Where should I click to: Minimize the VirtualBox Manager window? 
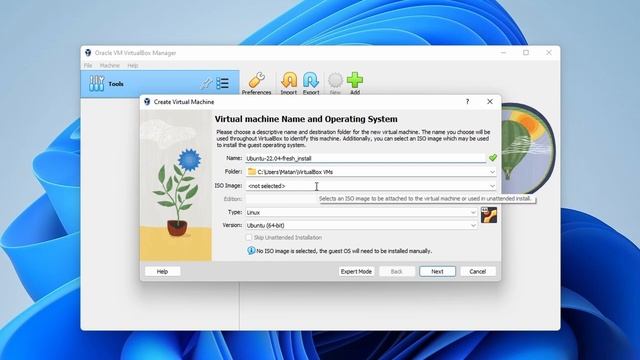[503, 53]
